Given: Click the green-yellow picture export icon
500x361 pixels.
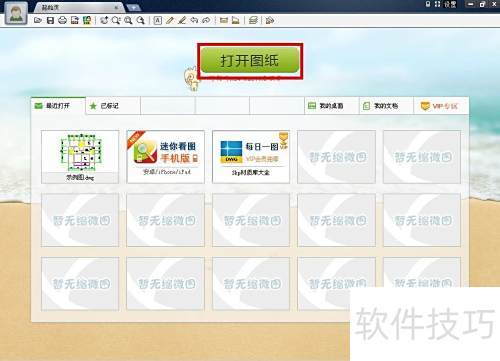Looking at the screenshot, I should (87, 21).
